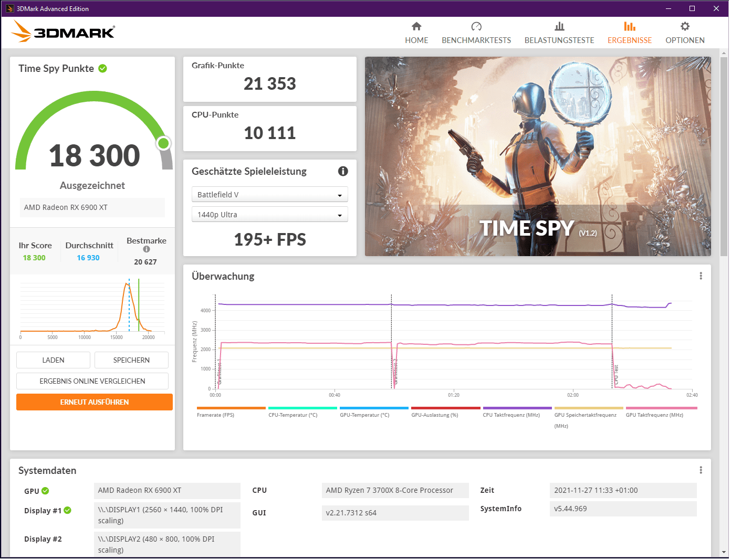Click Ihr Score value 18 300
731x560 pixels.
tap(34, 258)
